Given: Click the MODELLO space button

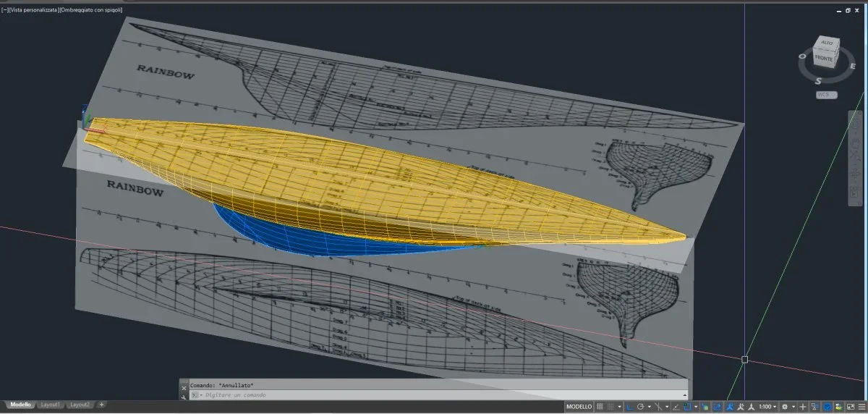Looking at the screenshot, I should (x=579, y=407).
